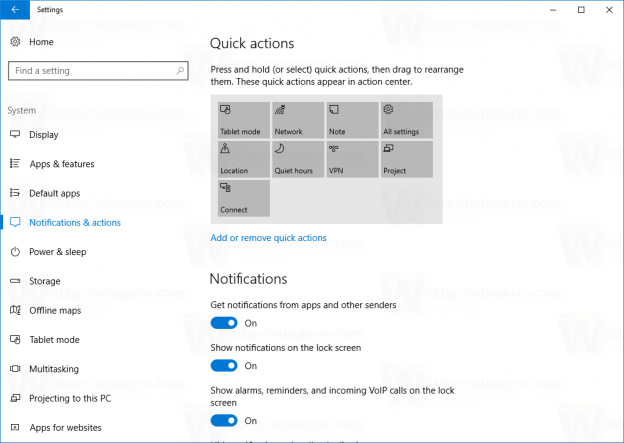Select the Note quick action tile
Screen dimensions: 624x443
(x=352, y=120)
